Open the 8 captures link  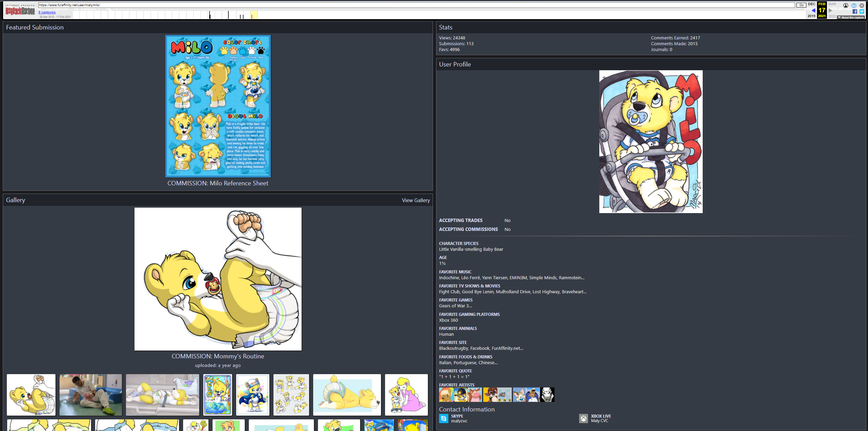[47, 12]
